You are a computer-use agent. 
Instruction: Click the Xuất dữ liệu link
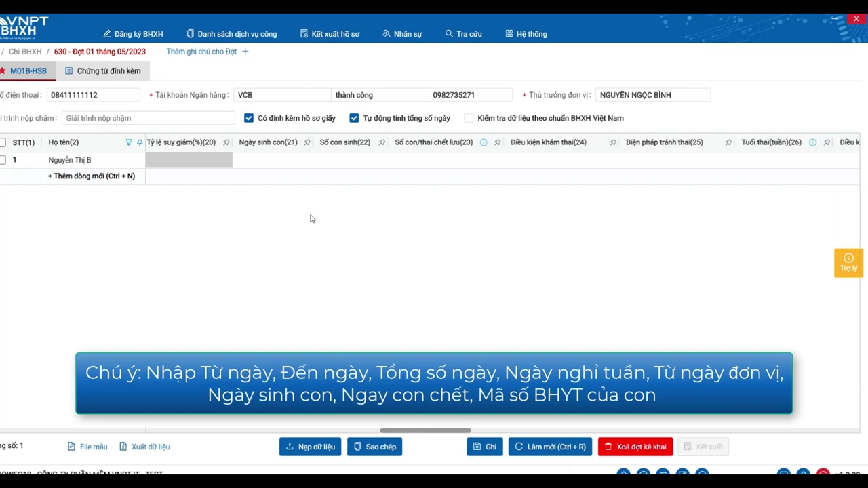[144, 447]
